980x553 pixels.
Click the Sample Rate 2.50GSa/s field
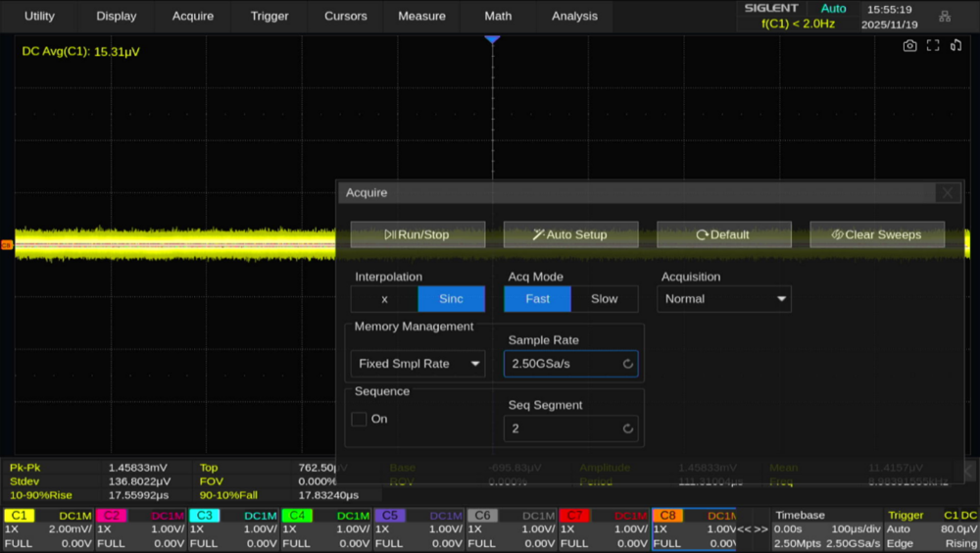570,364
